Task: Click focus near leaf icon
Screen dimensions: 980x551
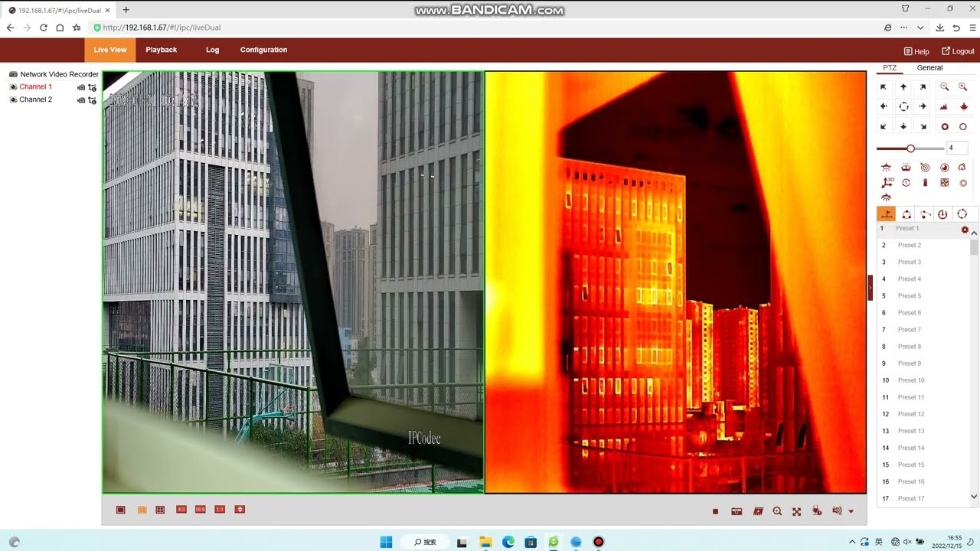Action: pyautogui.click(x=963, y=106)
